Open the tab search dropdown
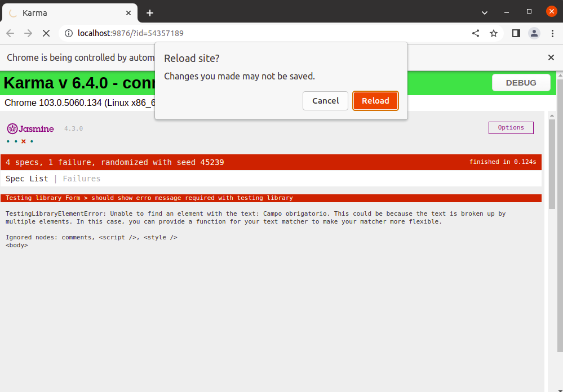The height and width of the screenshot is (392, 563). [484, 13]
